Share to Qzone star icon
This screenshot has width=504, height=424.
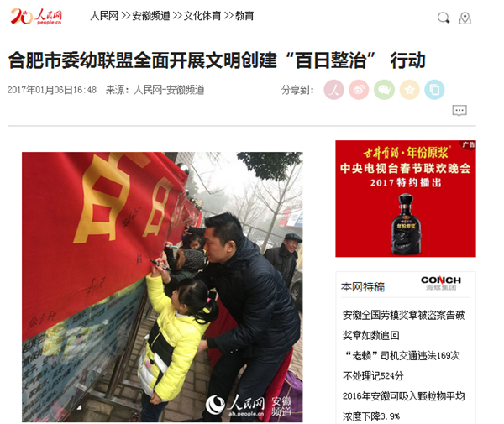click(410, 90)
